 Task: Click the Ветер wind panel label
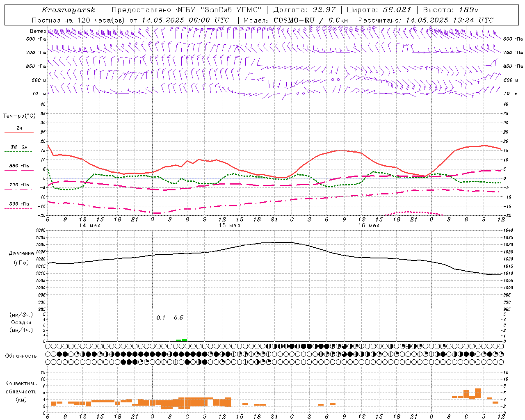(x=38, y=31)
